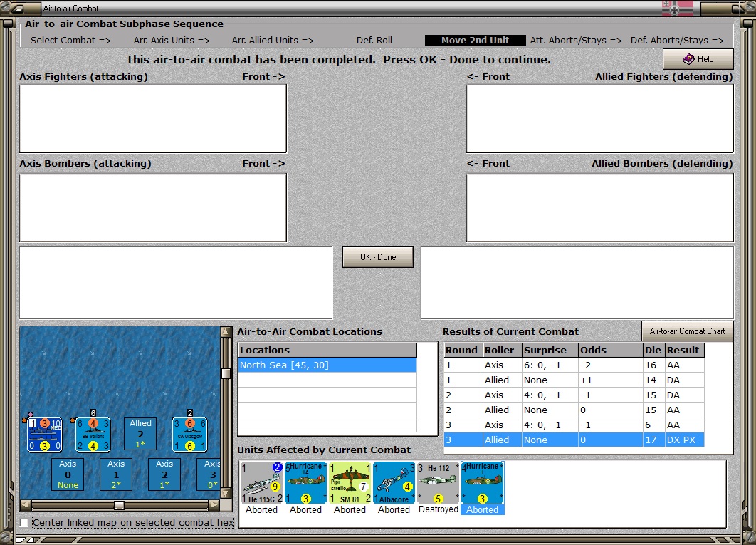Viewport: 756px width, 545px height.
Task: Open the Air-to-air Combat Chart
Action: pyautogui.click(x=687, y=331)
